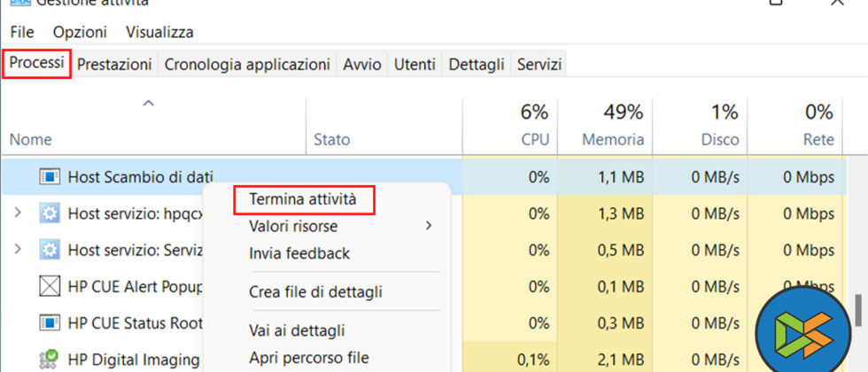Click the HP CUE Status Root icon
This screenshot has height=372, width=868.
click(x=49, y=323)
